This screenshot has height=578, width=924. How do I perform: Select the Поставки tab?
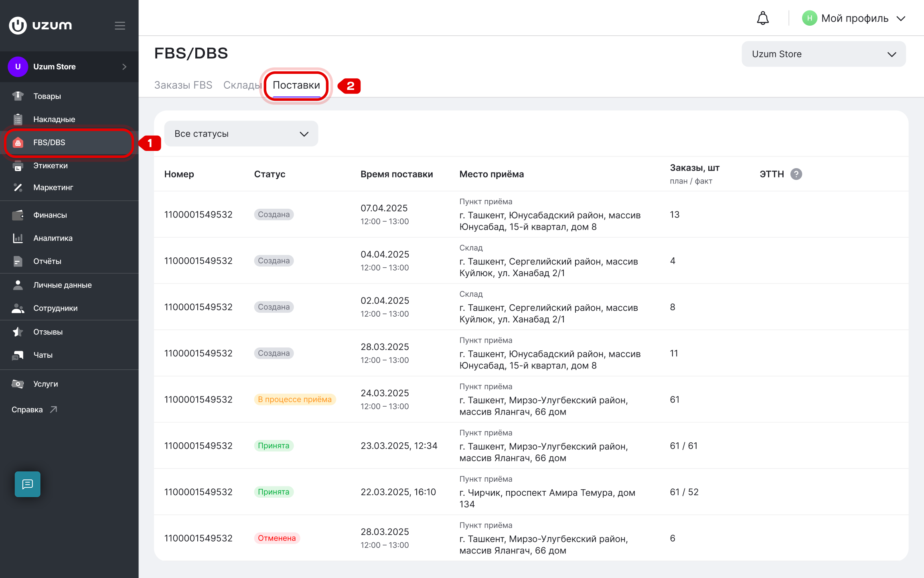point(296,85)
